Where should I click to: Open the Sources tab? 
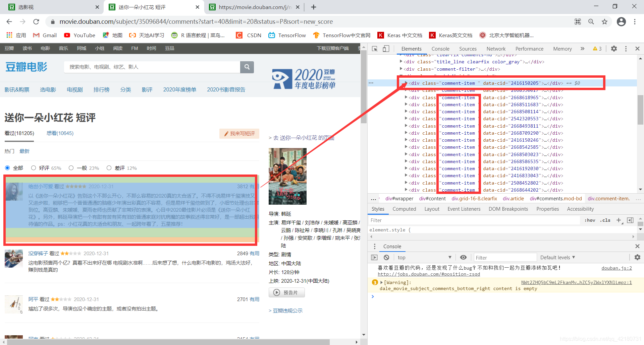pos(468,49)
